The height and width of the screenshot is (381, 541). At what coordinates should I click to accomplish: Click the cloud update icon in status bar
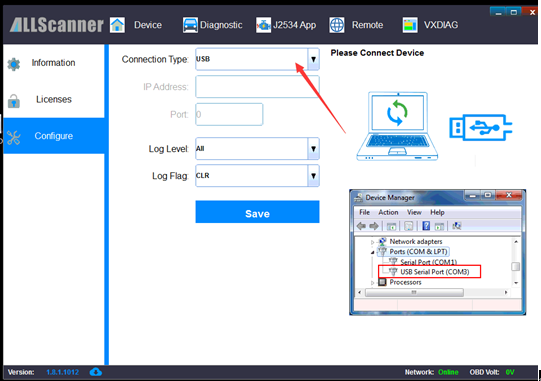point(96,372)
